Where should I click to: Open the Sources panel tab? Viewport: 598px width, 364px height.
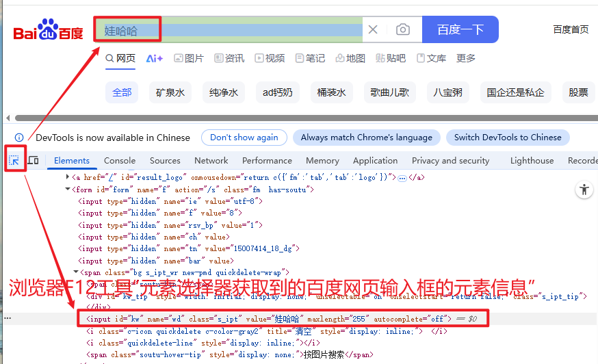coord(165,161)
